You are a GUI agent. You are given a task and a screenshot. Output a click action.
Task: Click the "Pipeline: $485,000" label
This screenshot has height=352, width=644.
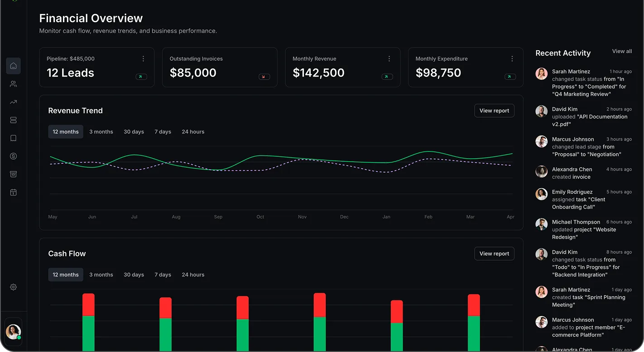[x=71, y=59]
